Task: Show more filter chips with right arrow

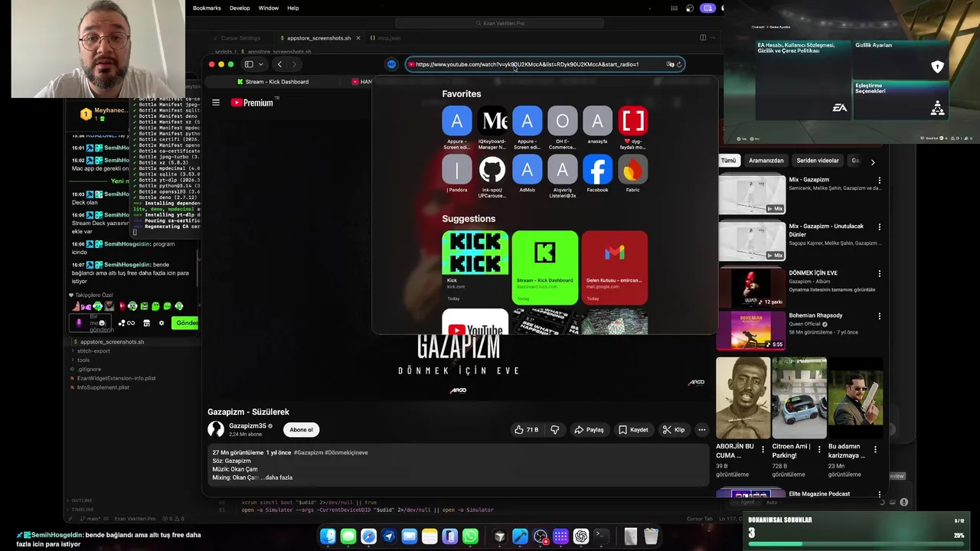Action: 872,161
